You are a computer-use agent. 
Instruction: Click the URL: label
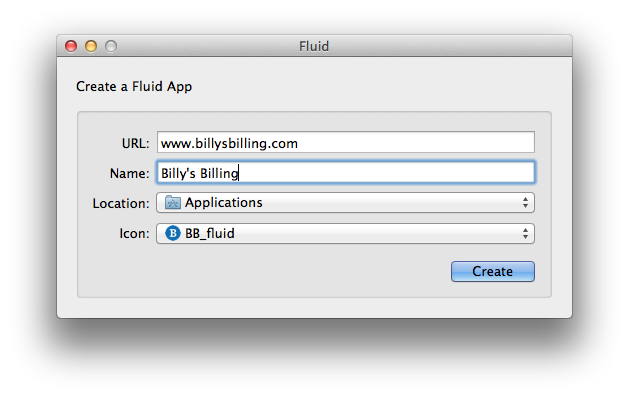coord(136,144)
